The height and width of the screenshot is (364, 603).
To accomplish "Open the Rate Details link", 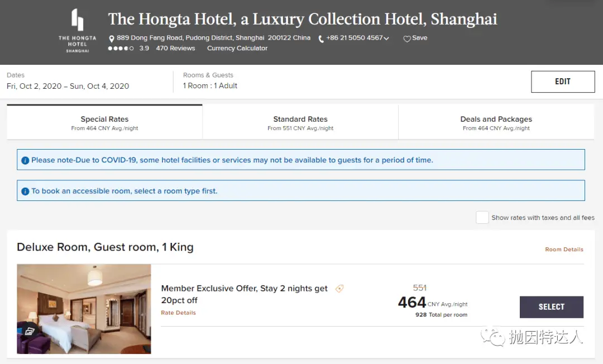I will click(x=178, y=313).
